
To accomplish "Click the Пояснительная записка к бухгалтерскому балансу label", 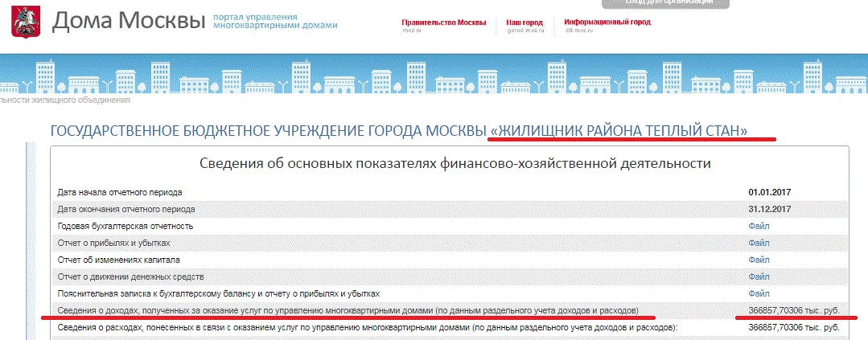I will point(219,293).
